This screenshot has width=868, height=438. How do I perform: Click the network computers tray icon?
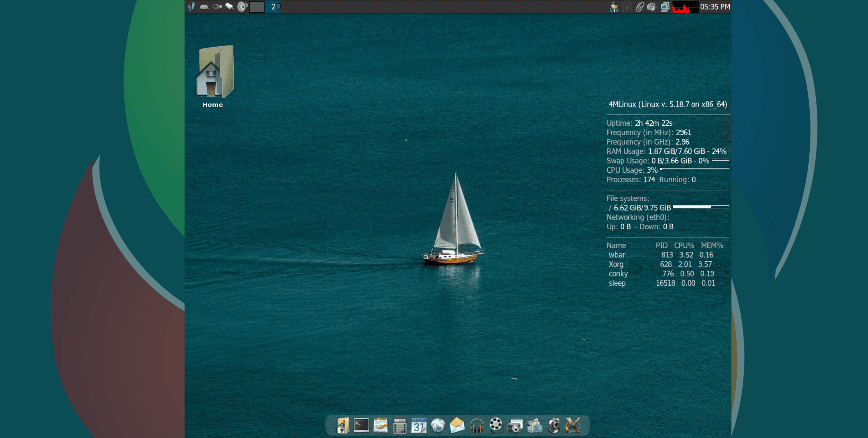(665, 7)
